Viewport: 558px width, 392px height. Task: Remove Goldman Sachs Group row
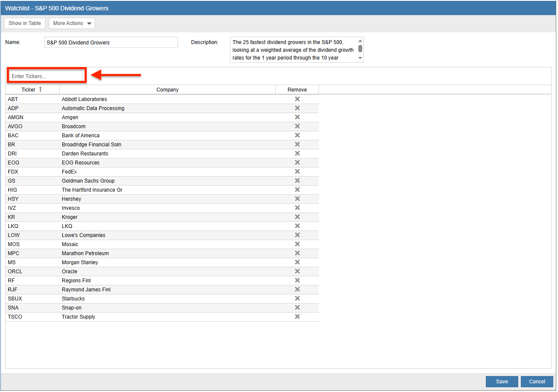tap(297, 180)
